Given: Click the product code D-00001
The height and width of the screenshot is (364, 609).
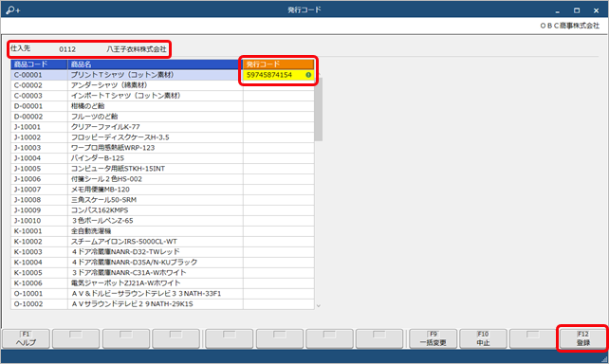Looking at the screenshot, I should click(28, 106).
